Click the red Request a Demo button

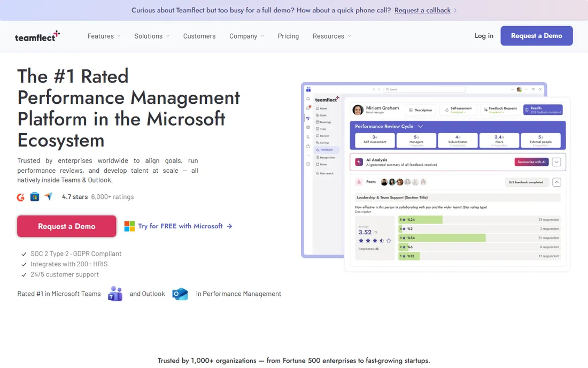tap(67, 226)
